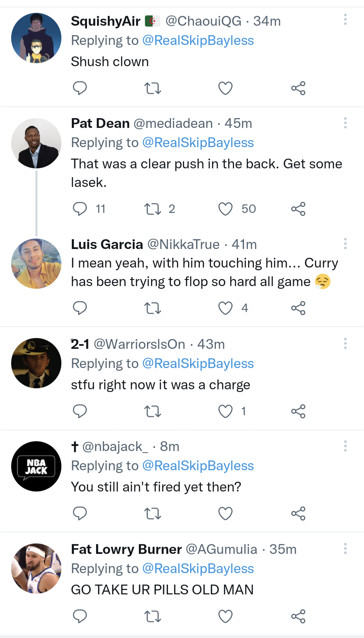Like the "GO TAKE UR PILLS OLD MAN" tweet
Viewport: 364px width, 638px height.
[225, 616]
